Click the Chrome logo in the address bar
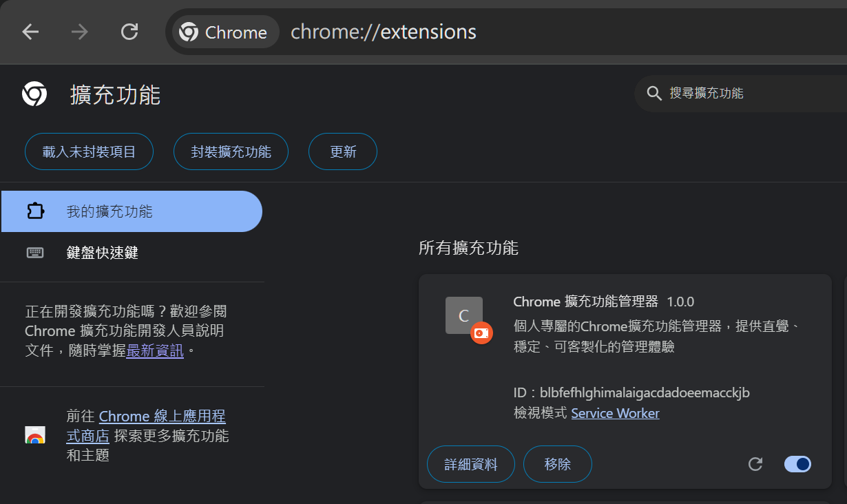This screenshot has width=847, height=504. click(188, 32)
